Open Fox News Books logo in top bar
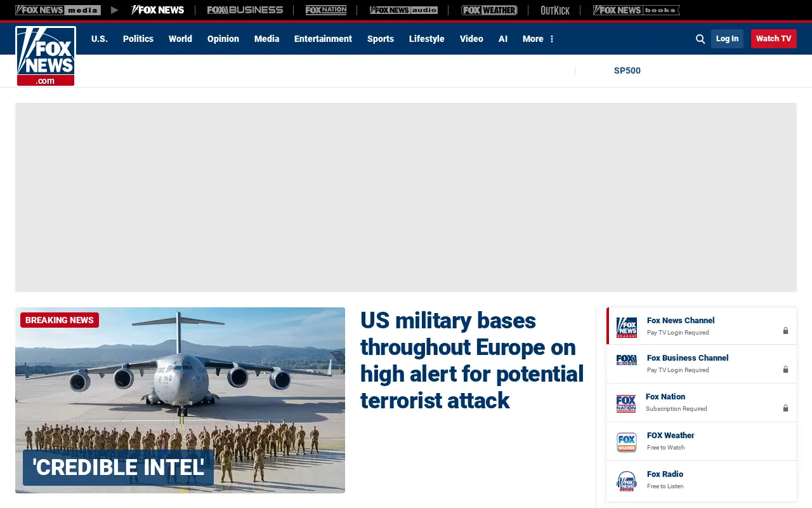This screenshot has width=812, height=508. [x=636, y=10]
